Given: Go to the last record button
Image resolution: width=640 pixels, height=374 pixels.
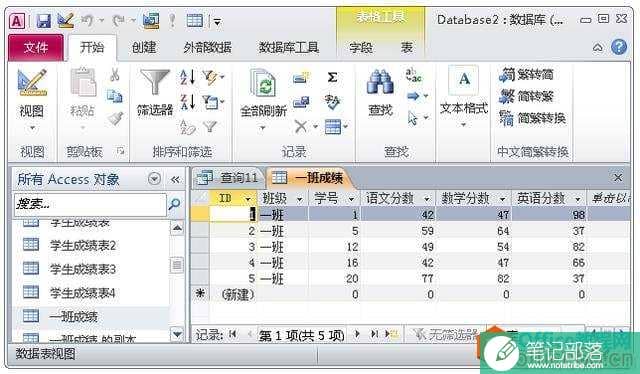Looking at the screenshot, I should [x=374, y=334].
